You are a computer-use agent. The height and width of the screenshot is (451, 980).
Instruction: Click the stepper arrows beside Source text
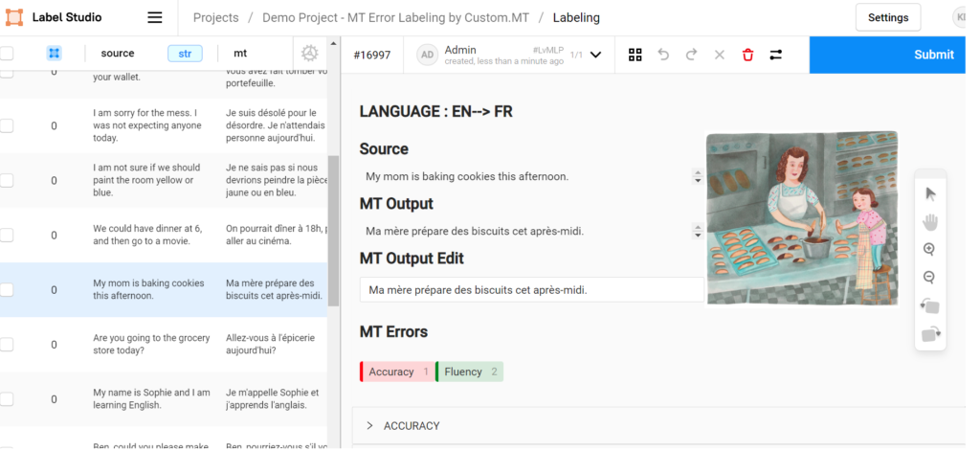pyautogui.click(x=698, y=177)
